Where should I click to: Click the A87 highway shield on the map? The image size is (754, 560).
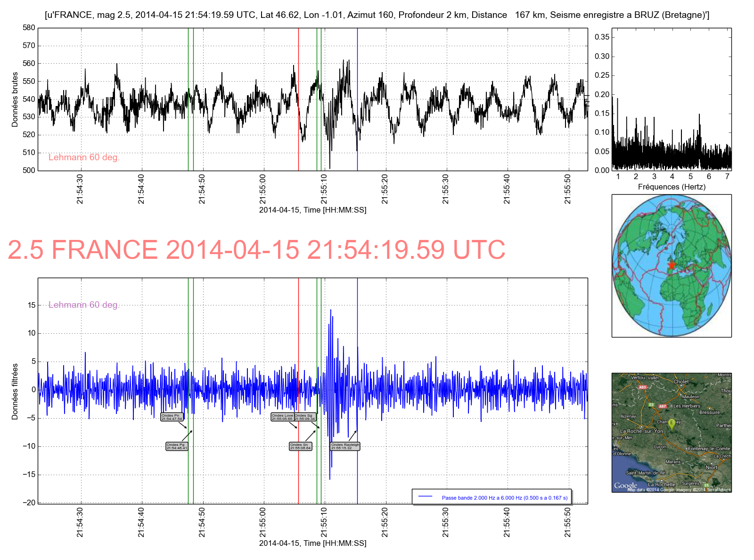tap(663, 406)
